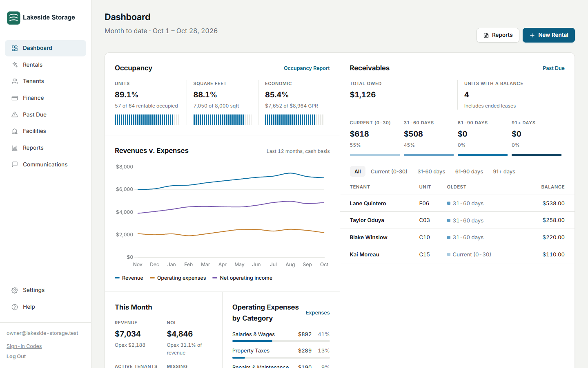Click the Revenue legend entry
Viewport: 588px width, 368px height.
tap(129, 278)
